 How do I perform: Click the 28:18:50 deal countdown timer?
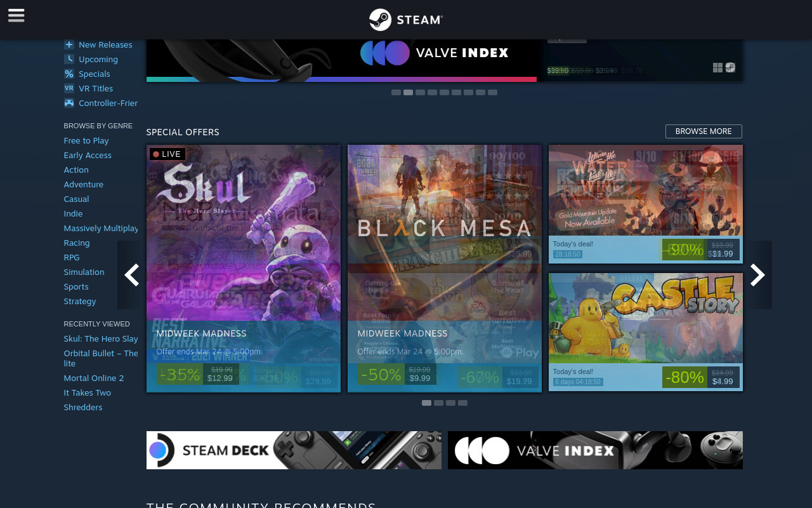point(567,254)
